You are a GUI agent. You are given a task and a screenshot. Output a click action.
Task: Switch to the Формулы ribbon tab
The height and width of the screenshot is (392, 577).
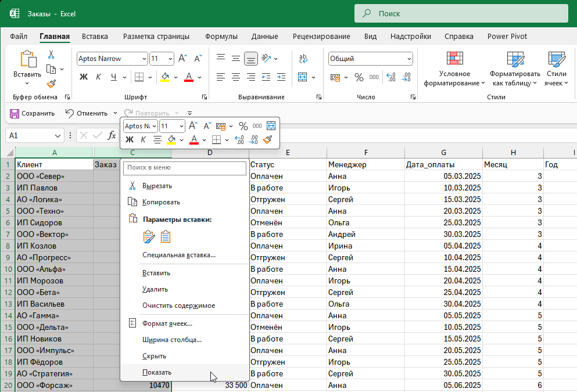click(x=221, y=36)
